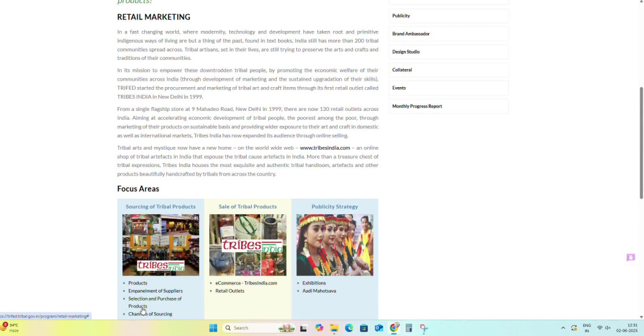Click the Sourcing of Tribal Products heading
The height and width of the screenshot is (336, 644).
coord(160,206)
